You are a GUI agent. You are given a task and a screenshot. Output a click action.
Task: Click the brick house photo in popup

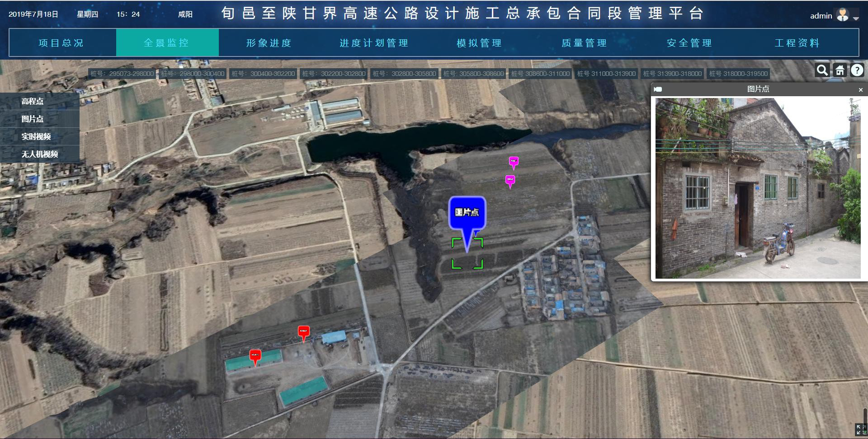click(x=758, y=188)
